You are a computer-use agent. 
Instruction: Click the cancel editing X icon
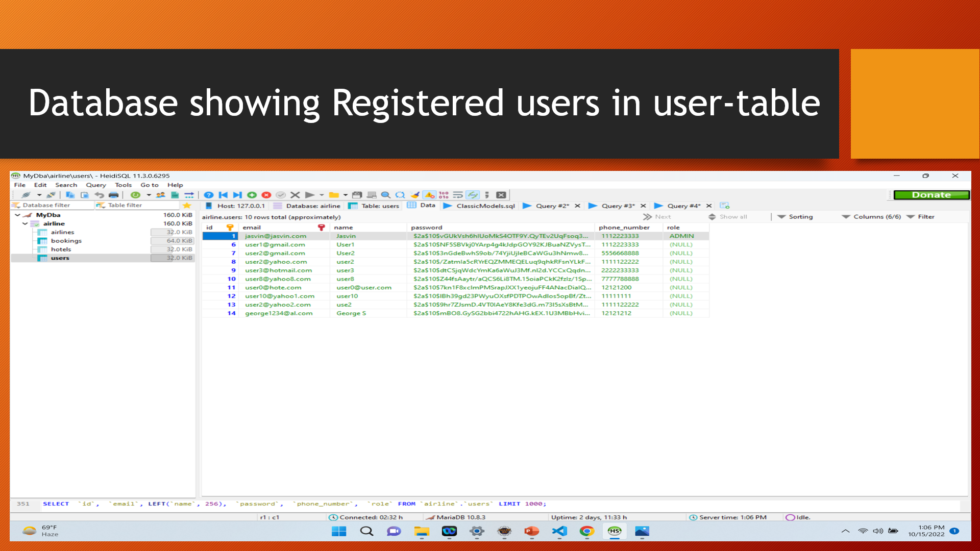coord(295,195)
